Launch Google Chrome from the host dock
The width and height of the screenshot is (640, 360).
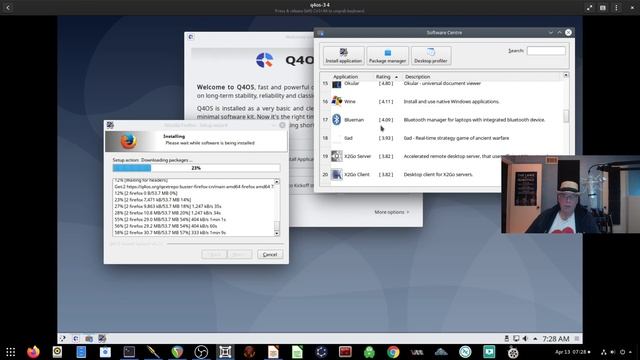click(393, 352)
